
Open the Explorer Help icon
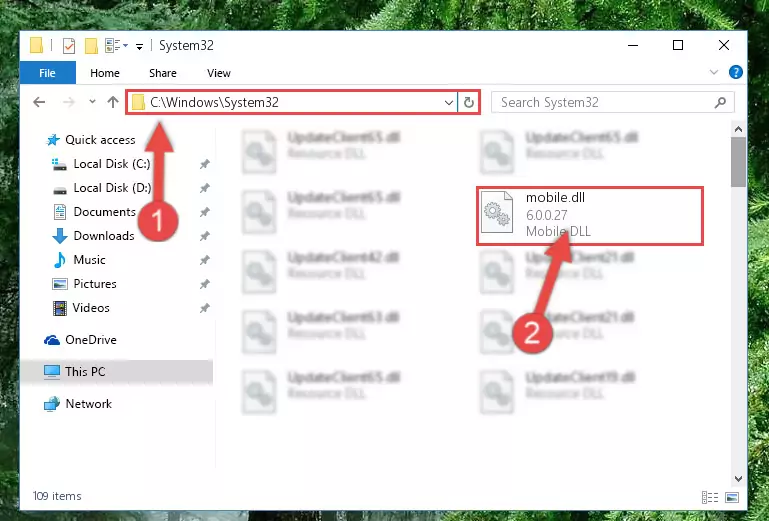tap(735, 73)
